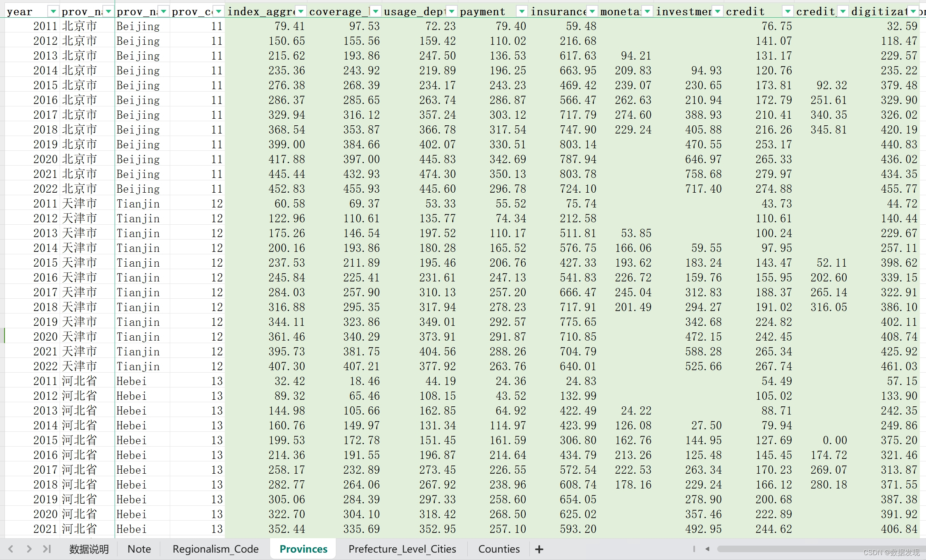This screenshot has width=926, height=560.
Task: Open the payment column filter arrow
Action: (x=522, y=12)
